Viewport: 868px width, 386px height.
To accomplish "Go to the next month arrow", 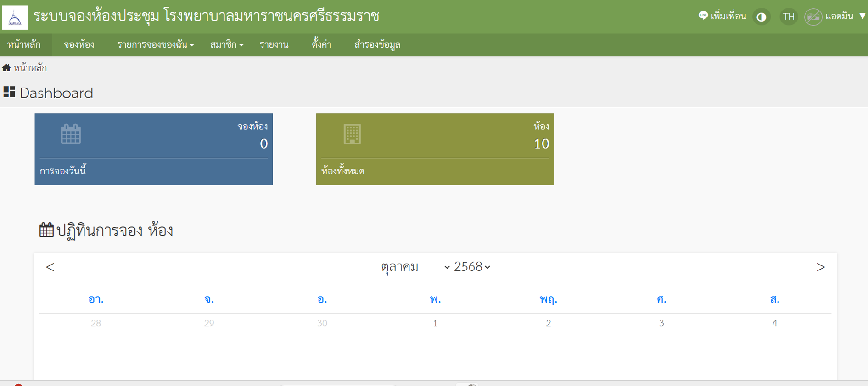I will [x=821, y=267].
